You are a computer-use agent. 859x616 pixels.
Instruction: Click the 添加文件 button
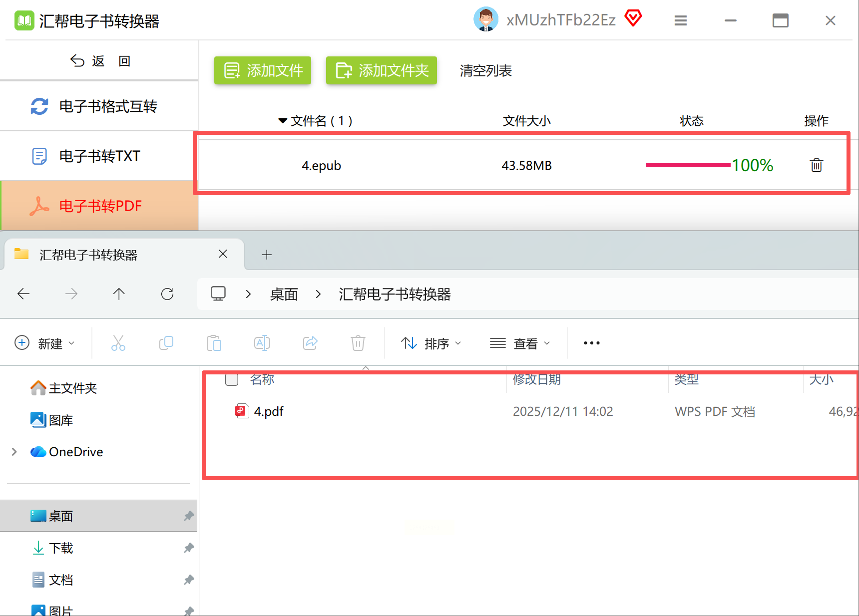263,70
